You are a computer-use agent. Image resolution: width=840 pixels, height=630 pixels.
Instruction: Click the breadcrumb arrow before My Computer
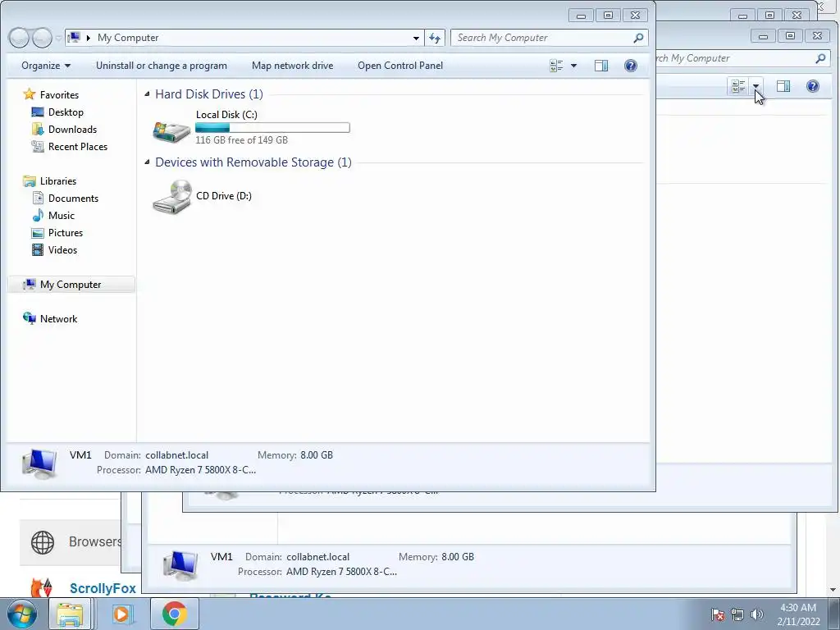[89, 38]
